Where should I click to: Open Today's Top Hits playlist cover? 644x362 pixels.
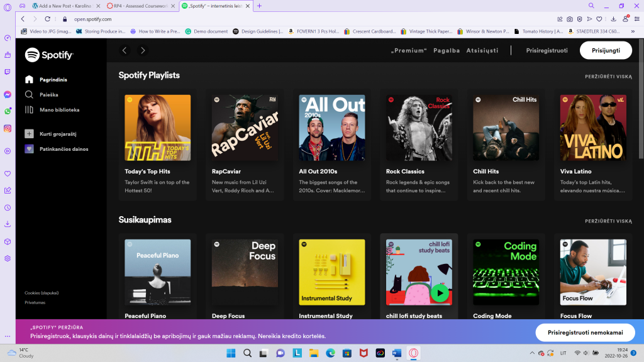(158, 128)
